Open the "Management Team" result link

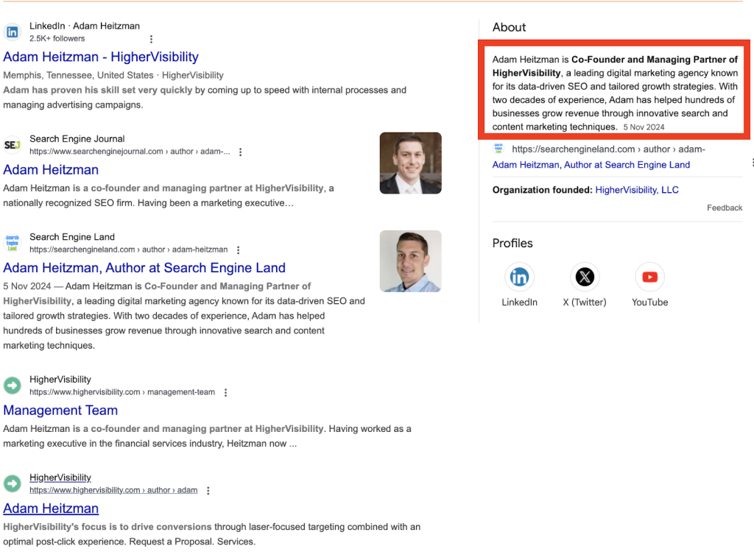coord(60,411)
